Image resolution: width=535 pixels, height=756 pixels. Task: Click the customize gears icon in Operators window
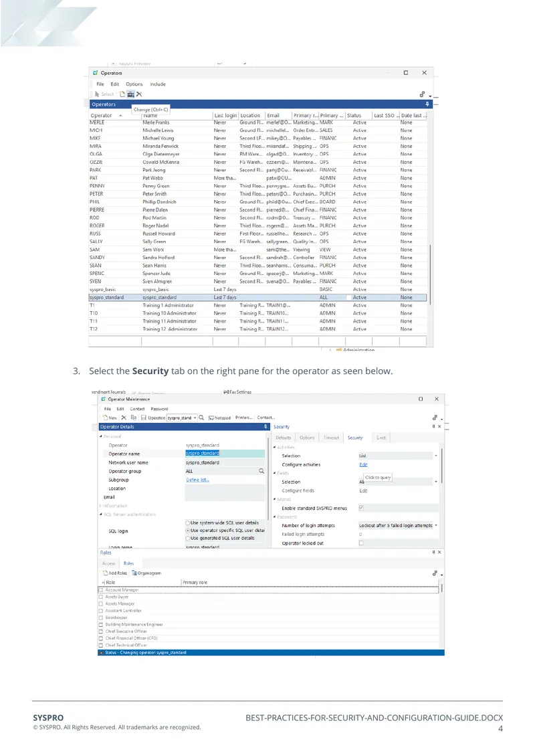coord(422,94)
